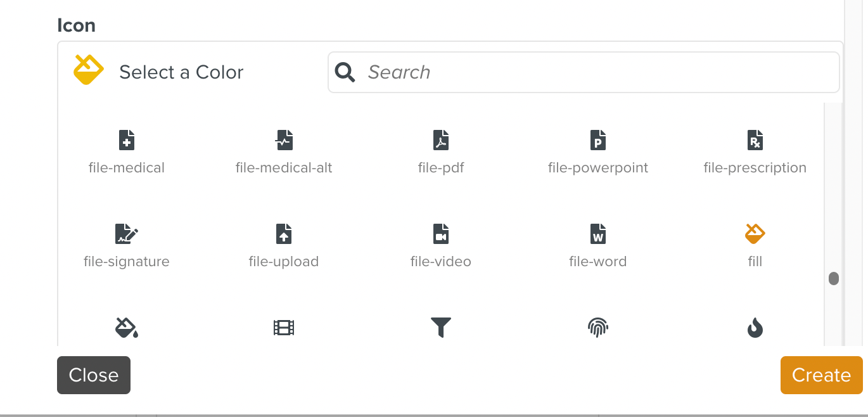Viewport: 868px width, 417px height.
Task: Click the magnifying glass search icon
Action: [x=345, y=72]
